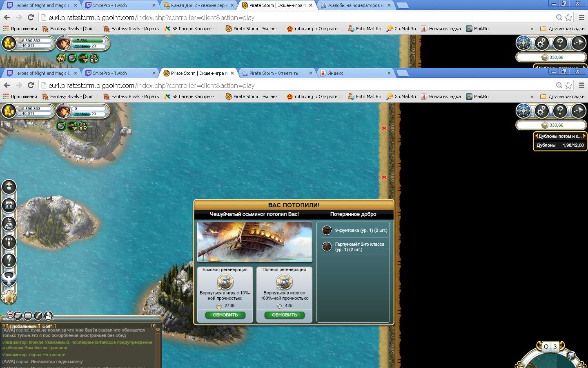Reload the page in front window

point(31,85)
